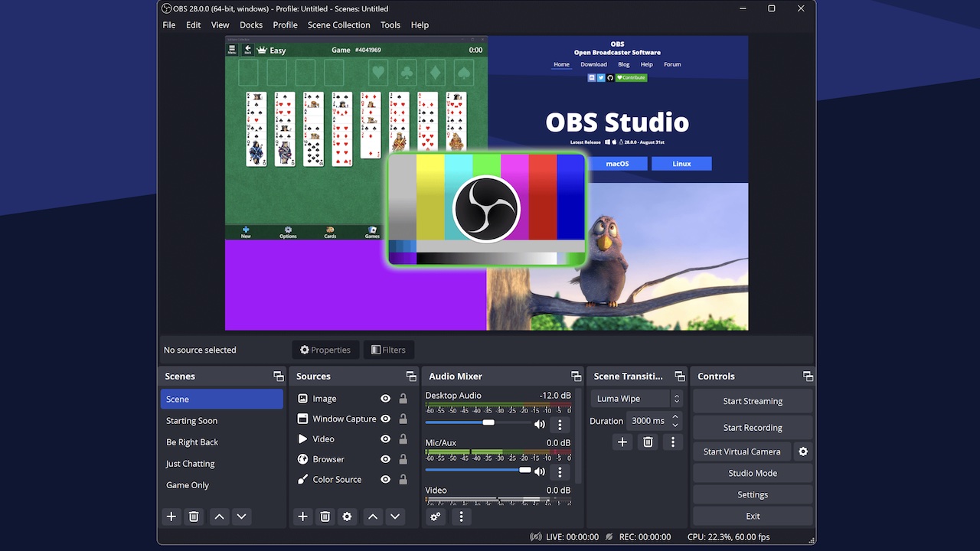
Task: Open the Luma Wipe transition dropdown
Action: [x=636, y=398]
